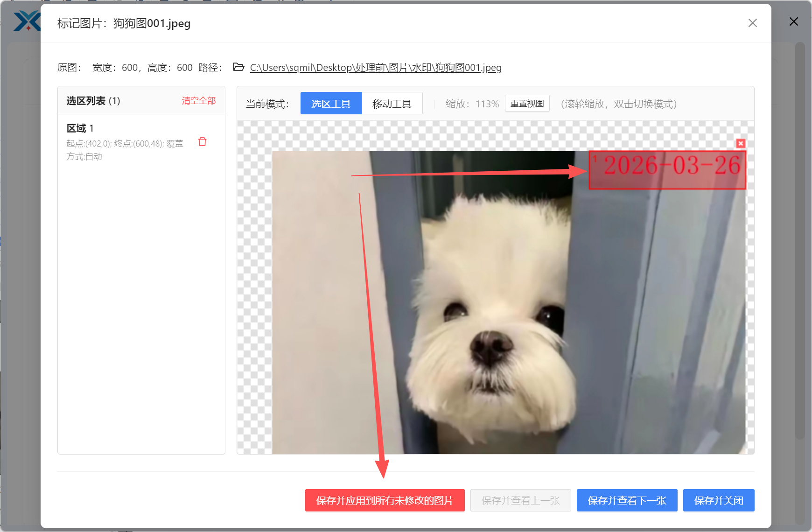Click 保存并查看上一张 button

[521, 500]
